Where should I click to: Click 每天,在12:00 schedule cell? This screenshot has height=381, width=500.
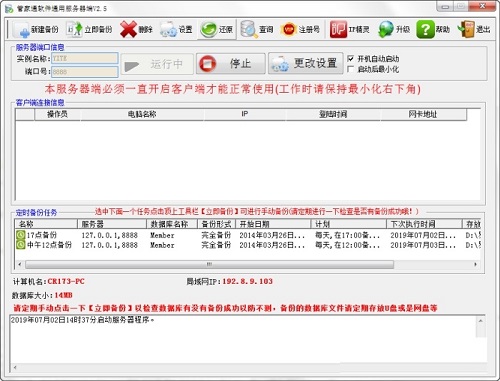(347, 245)
